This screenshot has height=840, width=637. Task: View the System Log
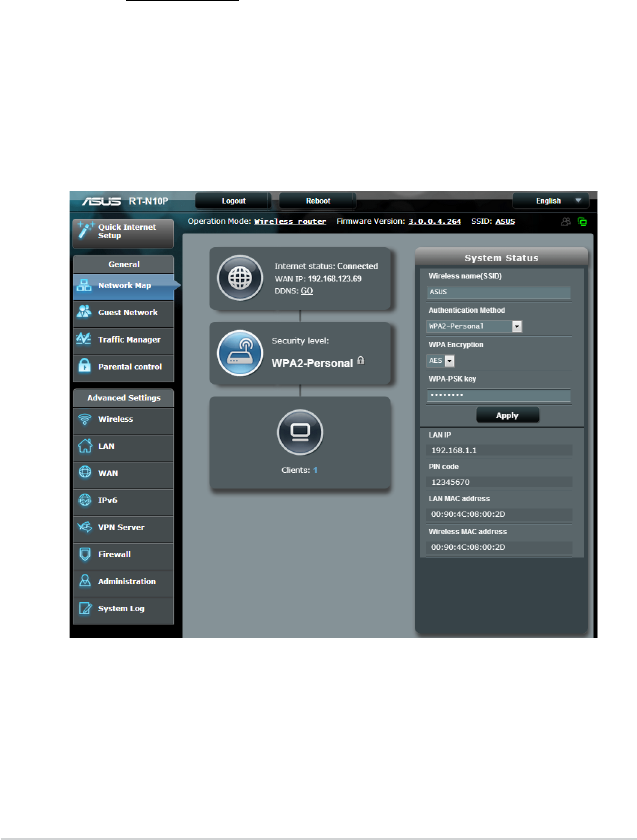123,609
